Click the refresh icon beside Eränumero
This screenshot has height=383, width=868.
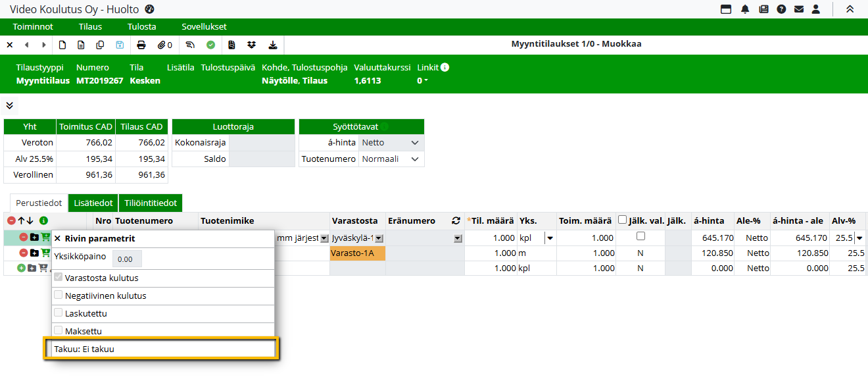[455, 220]
